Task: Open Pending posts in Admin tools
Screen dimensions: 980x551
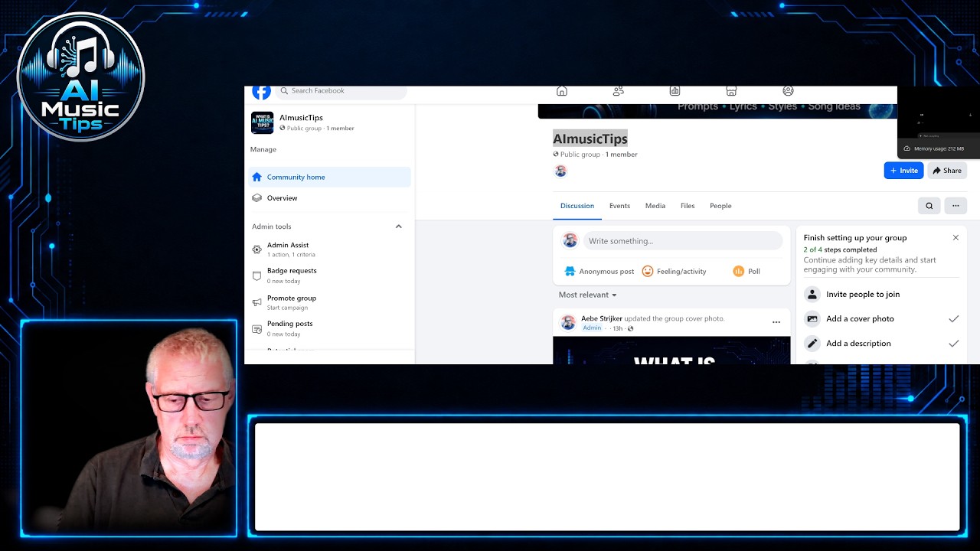Action: [x=329, y=328]
